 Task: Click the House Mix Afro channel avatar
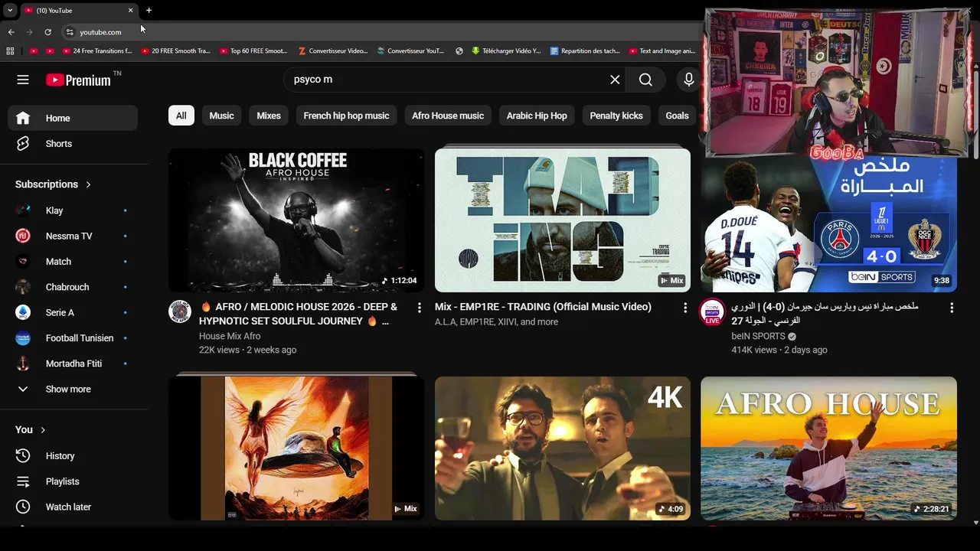point(180,311)
